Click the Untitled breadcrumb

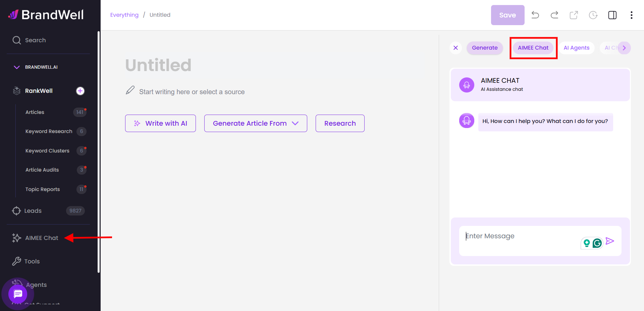160,15
